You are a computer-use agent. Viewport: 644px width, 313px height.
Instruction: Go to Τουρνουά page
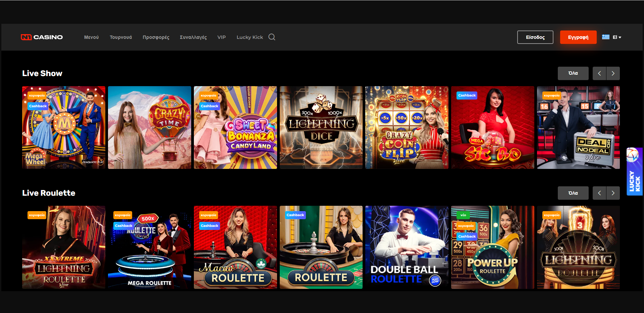pyautogui.click(x=121, y=37)
